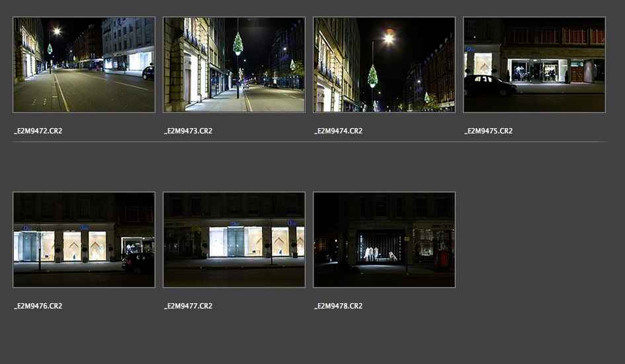Select the _E2M9472.CR2 photo thumbnail
The width and height of the screenshot is (625, 364).
pos(84,65)
